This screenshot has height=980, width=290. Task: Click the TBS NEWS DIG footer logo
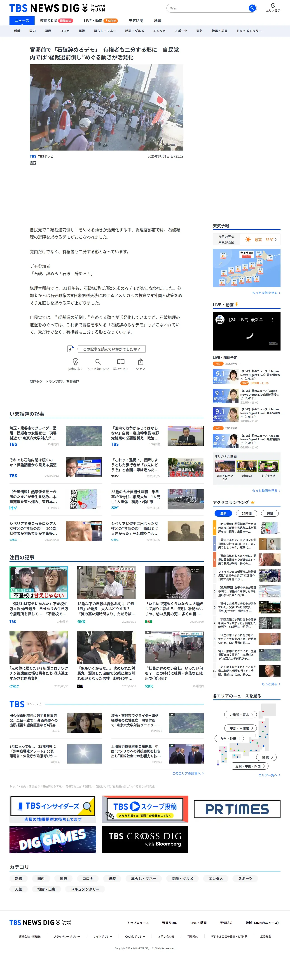[40, 922]
